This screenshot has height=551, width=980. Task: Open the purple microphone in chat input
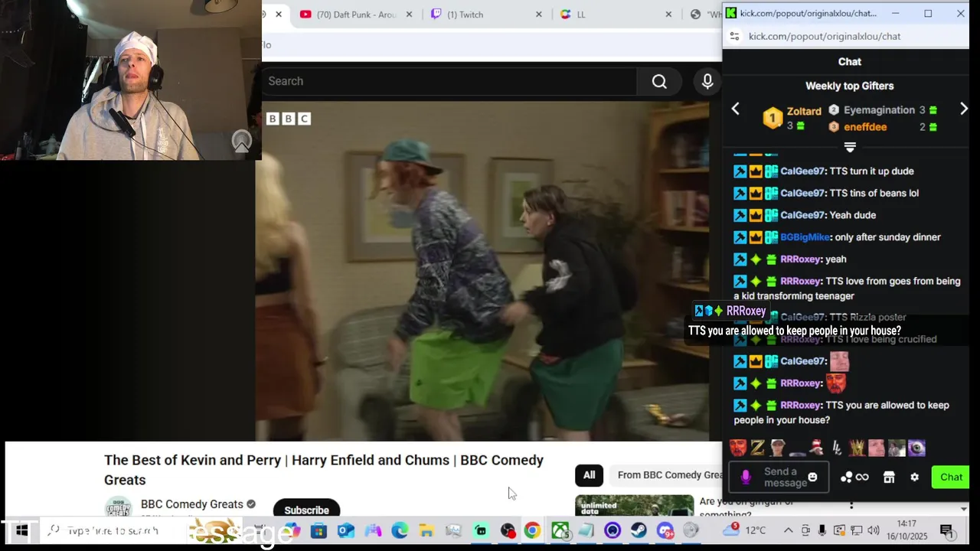pos(746,477)
